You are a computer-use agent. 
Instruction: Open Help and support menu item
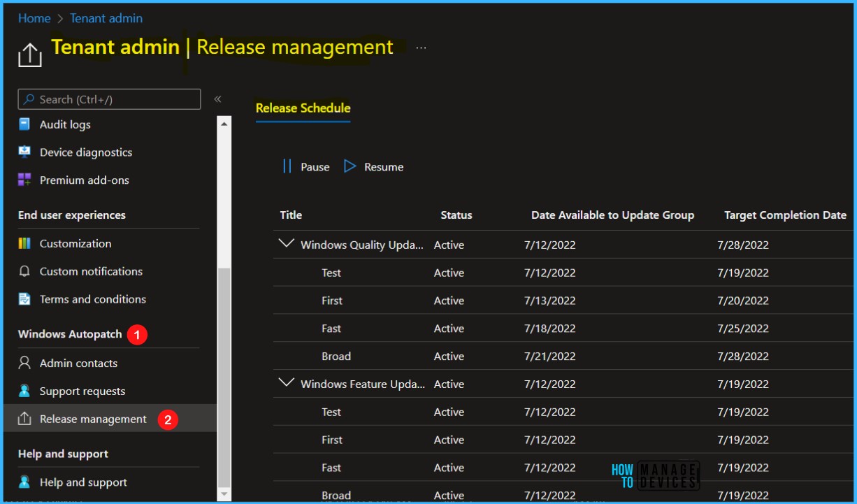(x=83, y=482)
